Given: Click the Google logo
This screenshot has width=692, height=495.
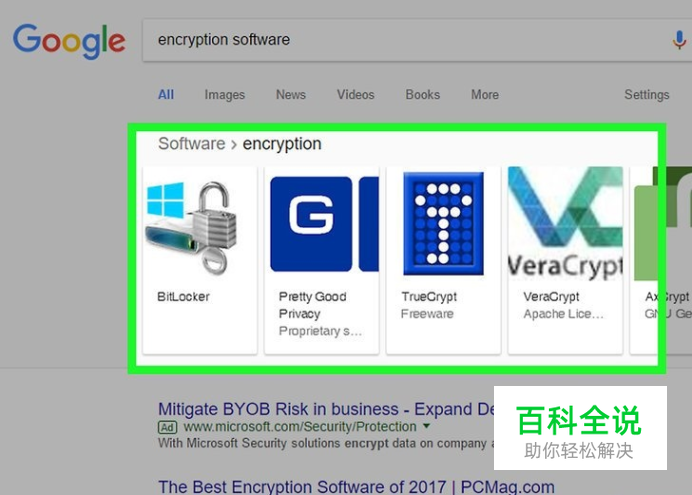Looking at the screenshot, I should [x=69, y=41].
